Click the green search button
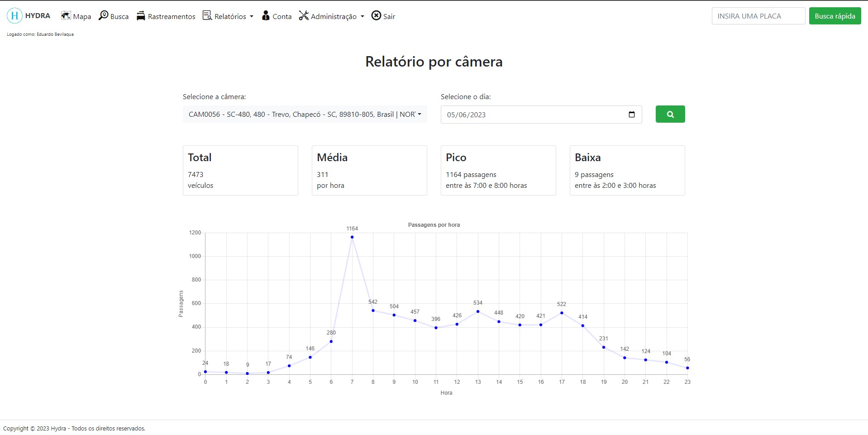Viewport: 868px width, 435px height. (x=670, y=114)
